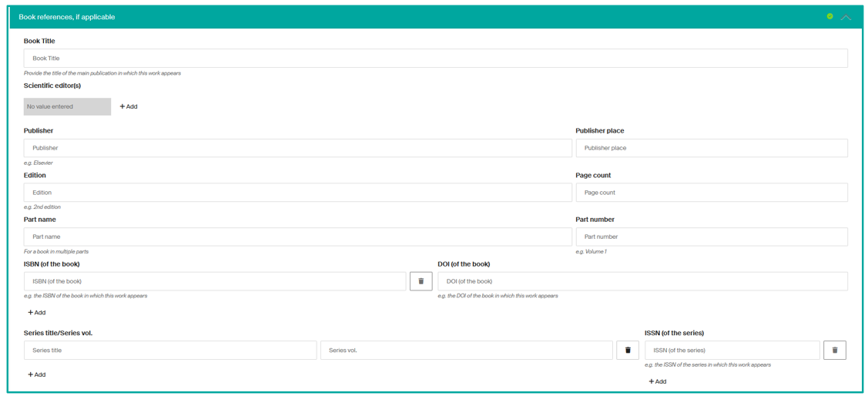Viewport: 868px width, 396px height.
Task: Add another ISBN field
Action: pos(37,313)
